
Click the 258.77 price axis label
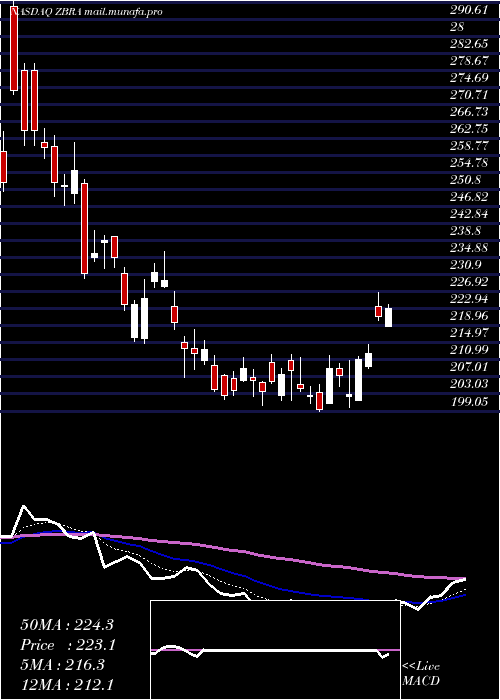pyautogui.click(x=468, y=146)
